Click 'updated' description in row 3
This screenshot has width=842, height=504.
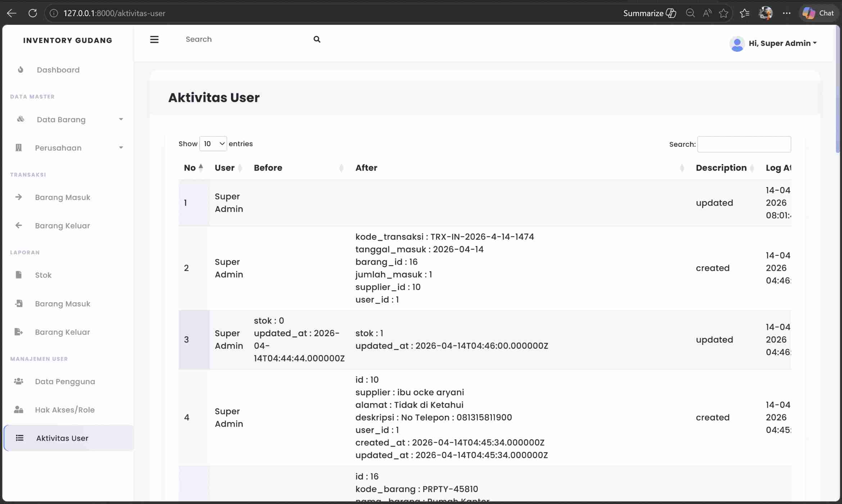tap(714, 340)
